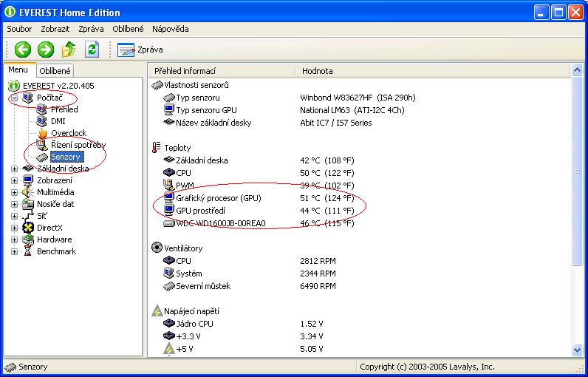Expand the DirectX tree node
This screenshot has width=588, height=377.
tap(14, 228)
